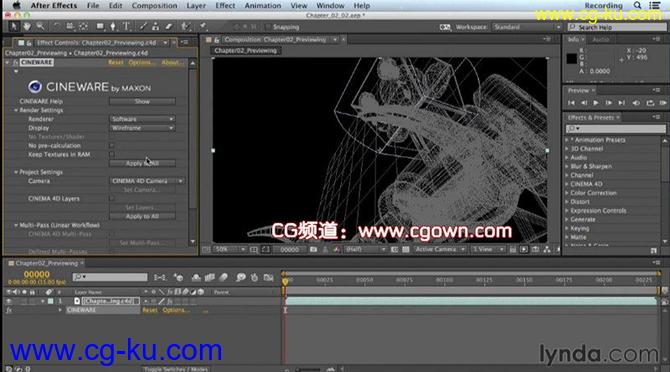The height and width of the screenshot is (372, 670).
Task: Click Show button for CINEWARE Help
Action: point(142,102)
